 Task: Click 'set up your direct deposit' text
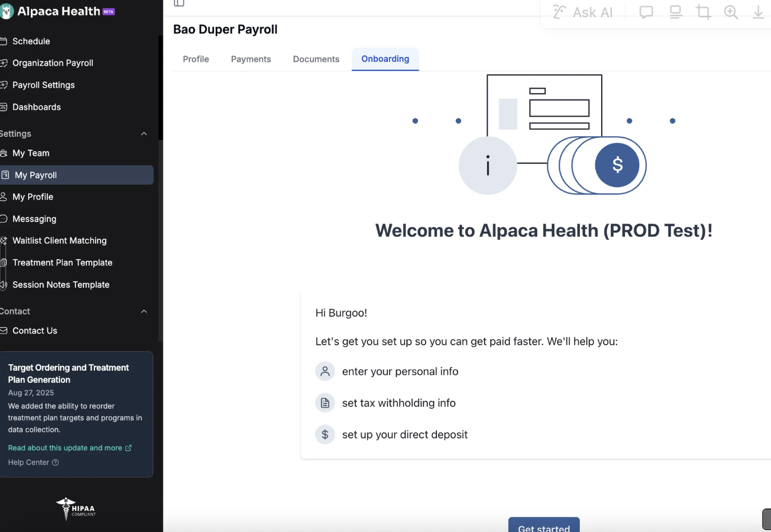[405, 435]
